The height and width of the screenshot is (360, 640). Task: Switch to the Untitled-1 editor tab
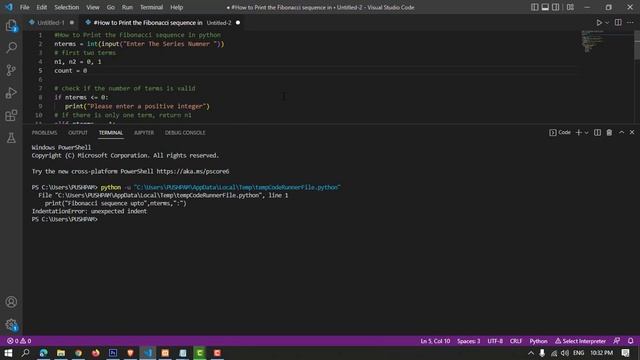(x=51, y=23)
